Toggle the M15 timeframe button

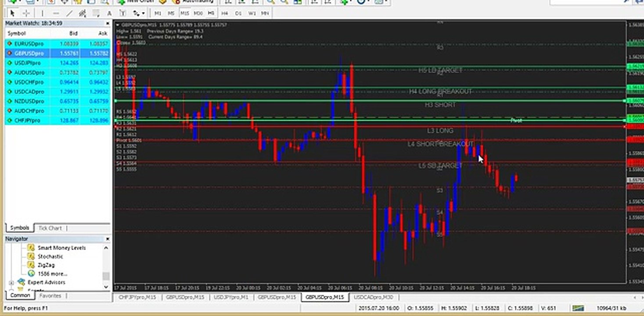click(185, 13)
